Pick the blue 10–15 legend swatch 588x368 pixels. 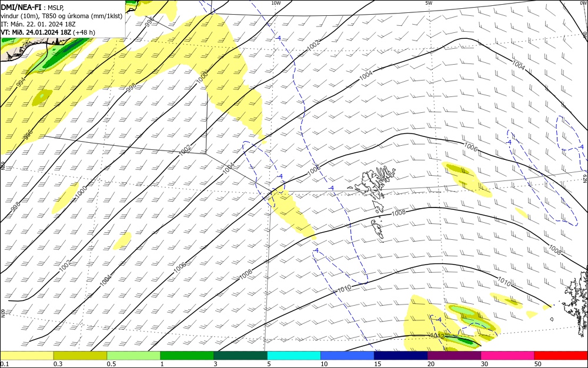(x=348, y=356)
